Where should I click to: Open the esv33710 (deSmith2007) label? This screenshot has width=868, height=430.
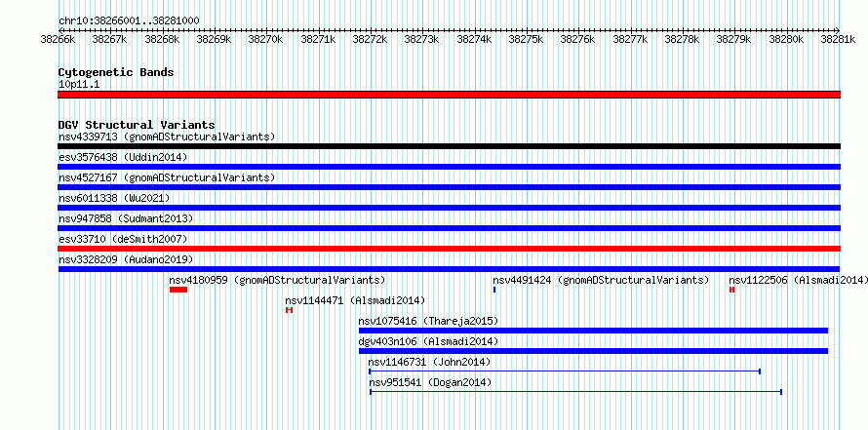(x=123, y=239)
